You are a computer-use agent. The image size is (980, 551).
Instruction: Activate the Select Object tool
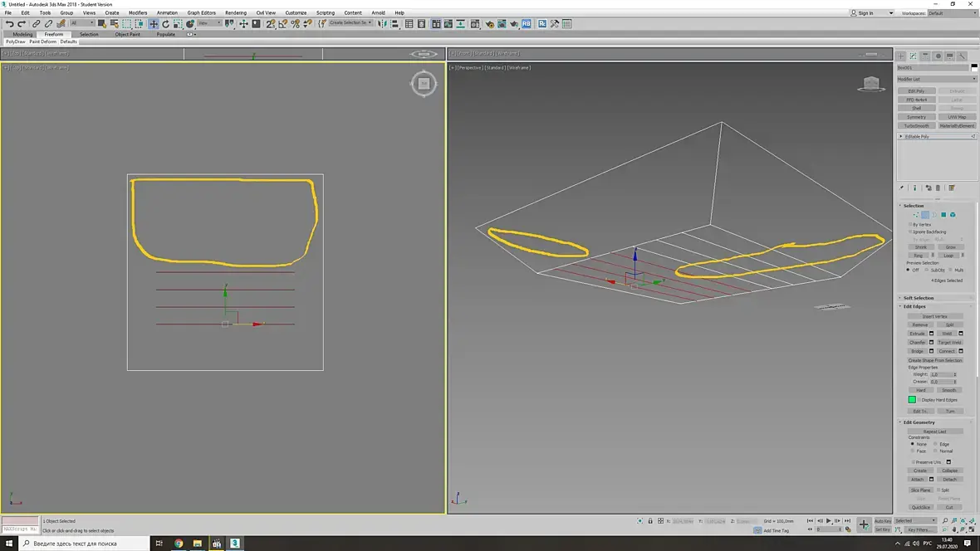(102, 24)
